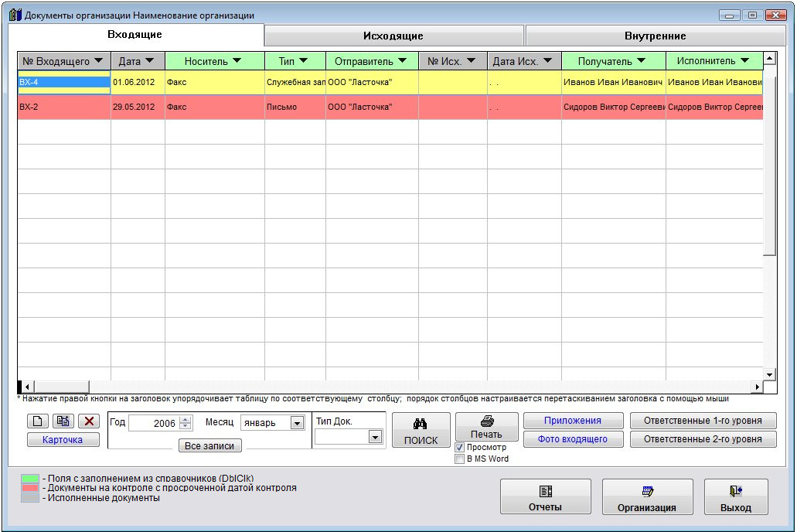This screenshot has height=532, width=797.
Task: Increase the Год value with up arrow
Action: tap(186, 420)
